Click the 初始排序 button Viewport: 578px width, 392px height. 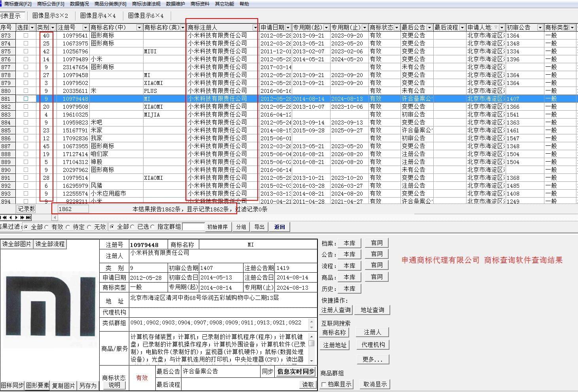[217, 227]
